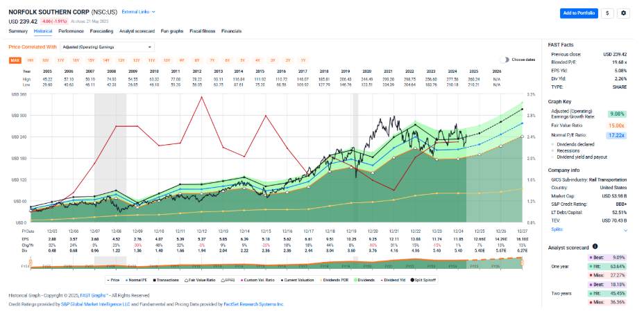The height and width of the screenshot is (325, 644).
Task: Click the 2020 year column header
Action: 367,71
